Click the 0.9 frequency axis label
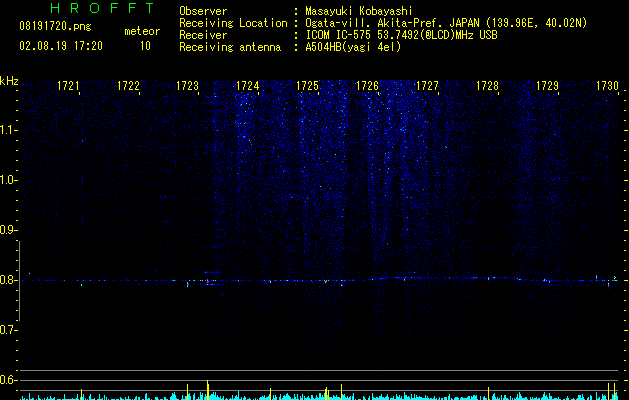Image resolution: width=629 pixels, height=400 pixels. [x=8, y=230]
